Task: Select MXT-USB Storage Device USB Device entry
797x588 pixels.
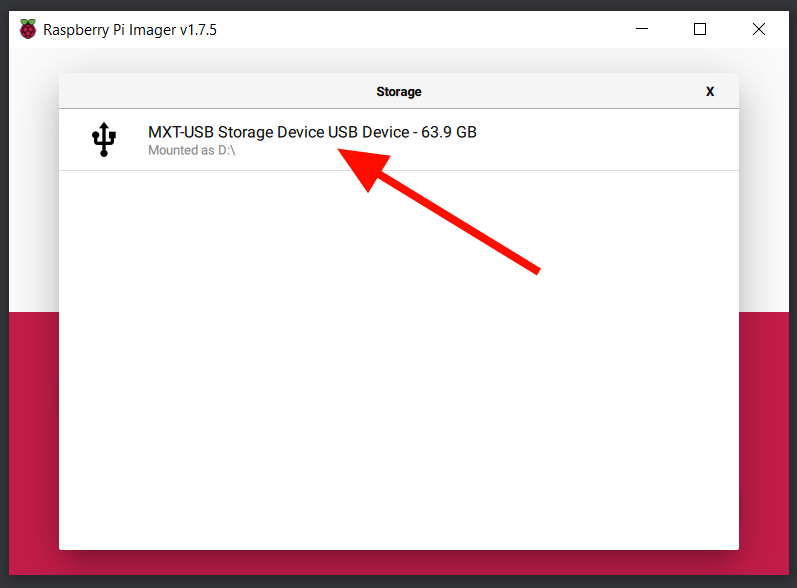Action: coord(398,140)
